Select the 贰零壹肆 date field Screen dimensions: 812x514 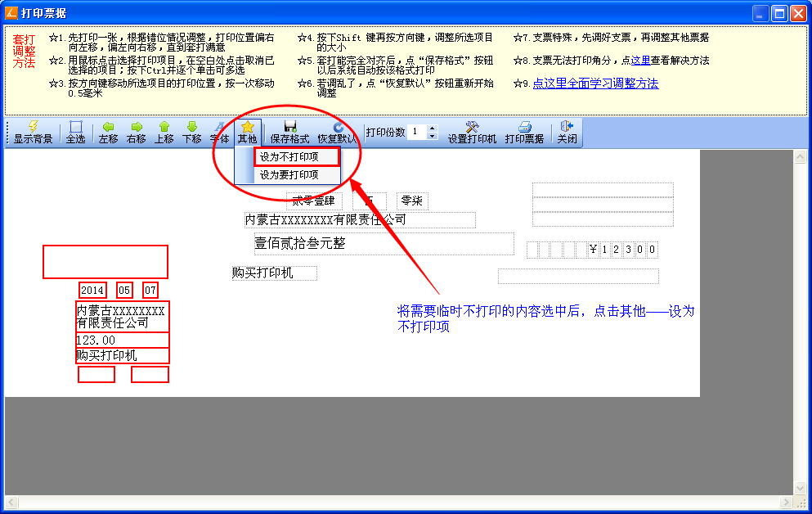pos(314,201)
